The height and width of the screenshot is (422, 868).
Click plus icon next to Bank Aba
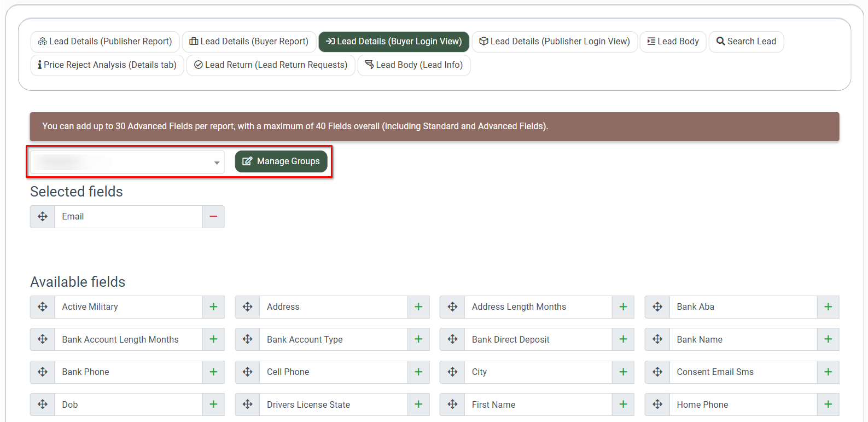click(x=828, y=307)
